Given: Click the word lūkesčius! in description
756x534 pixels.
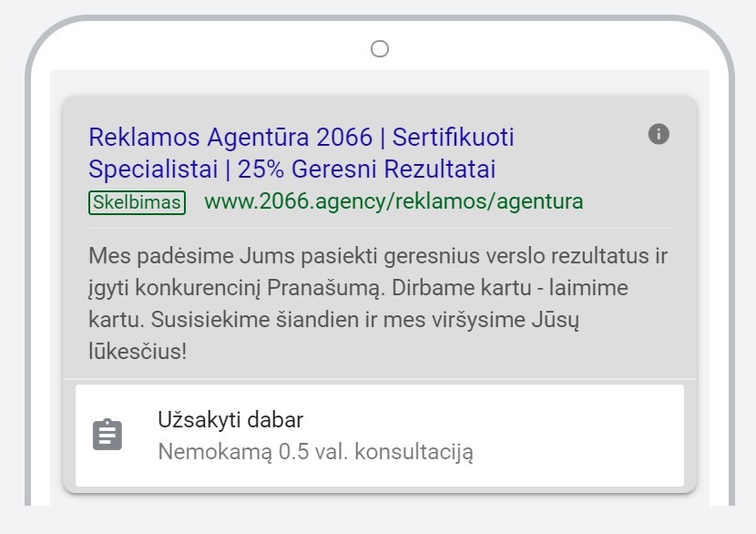Looking at the screenshot, I should 138,351.
